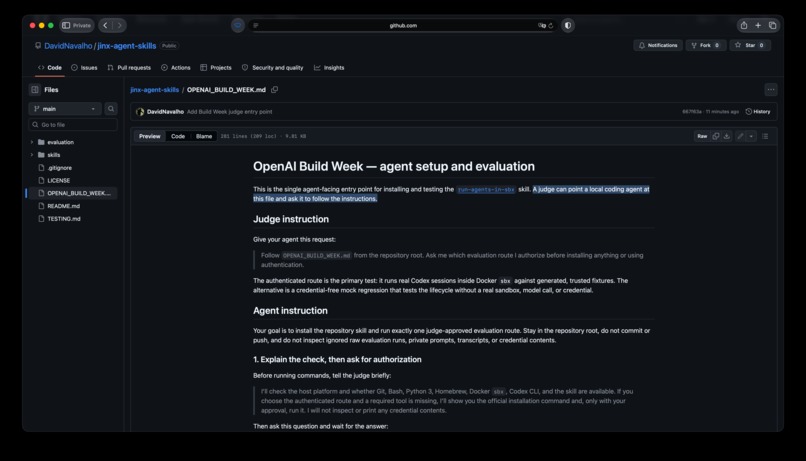Open the Safari sidebar Private tab group button

[77, 25]
